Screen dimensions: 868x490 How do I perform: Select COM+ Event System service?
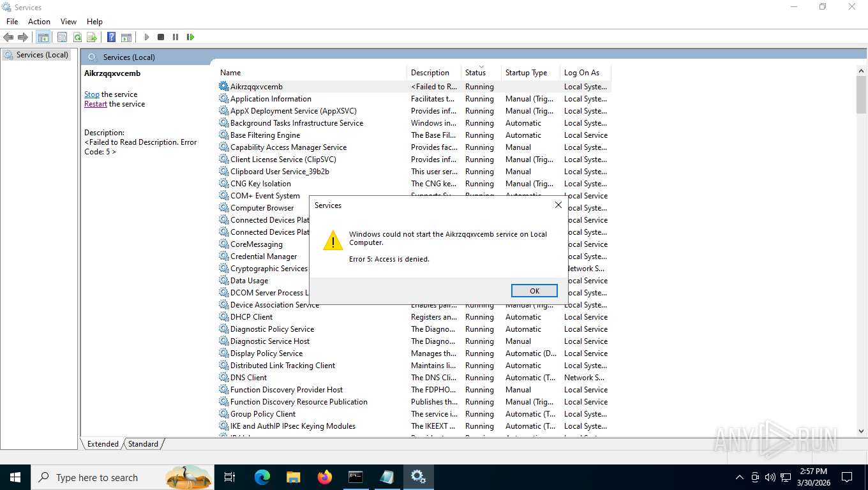[x=265, y=196]
